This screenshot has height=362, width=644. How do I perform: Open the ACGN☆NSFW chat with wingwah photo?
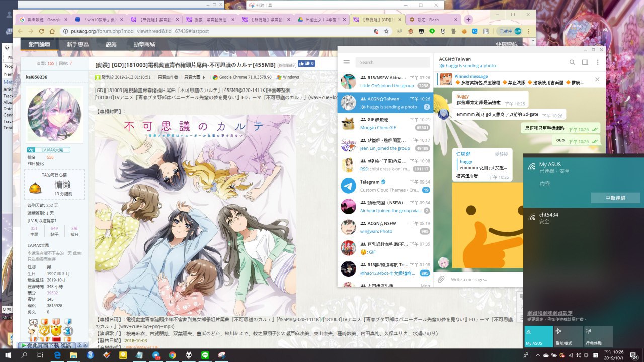tap(385, 227)
